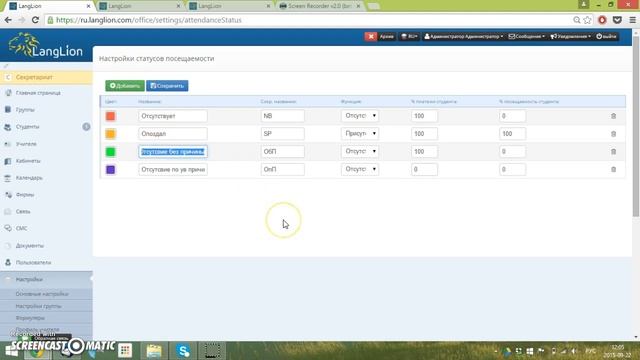This screenshot has height=360, width=640.
Task: Open the RU language dropdown
Action: pos(409,36)
